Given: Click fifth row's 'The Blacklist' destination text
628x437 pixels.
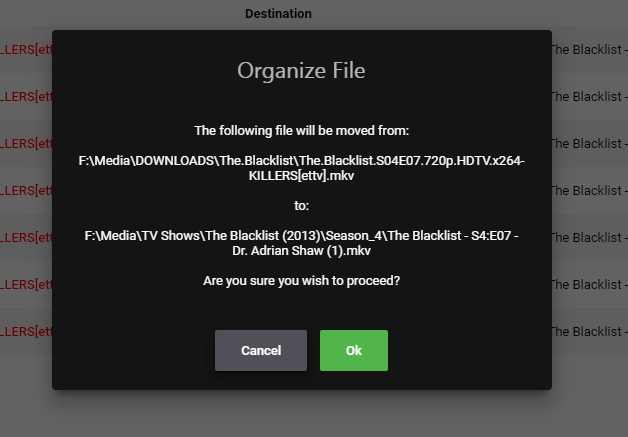Looking at the screenshot, I should (x=588, y=238).
